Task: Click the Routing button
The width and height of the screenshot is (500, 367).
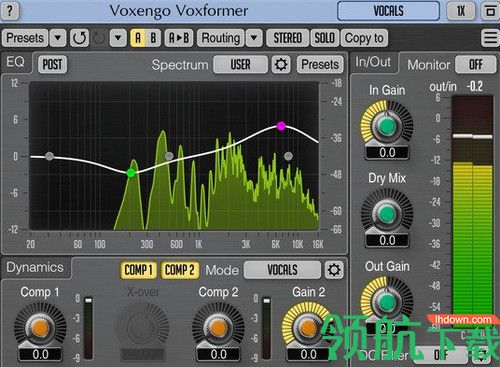Action: click(x=221, y=38)
